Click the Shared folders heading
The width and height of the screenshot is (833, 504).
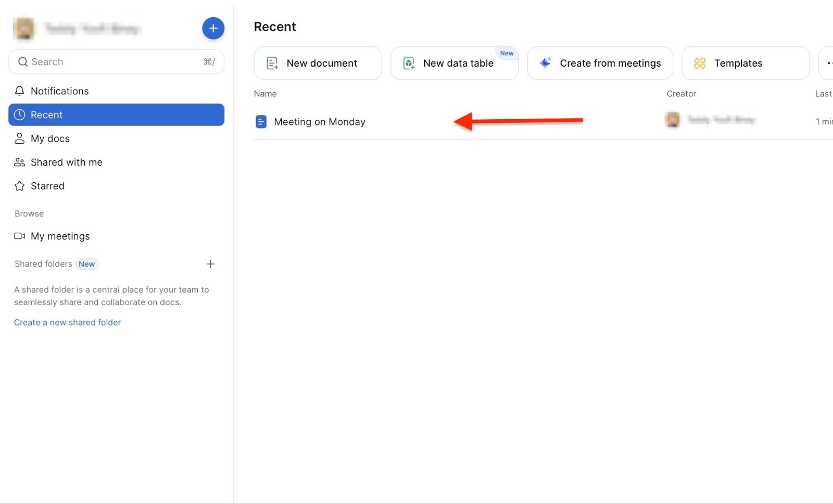point(43,264)
